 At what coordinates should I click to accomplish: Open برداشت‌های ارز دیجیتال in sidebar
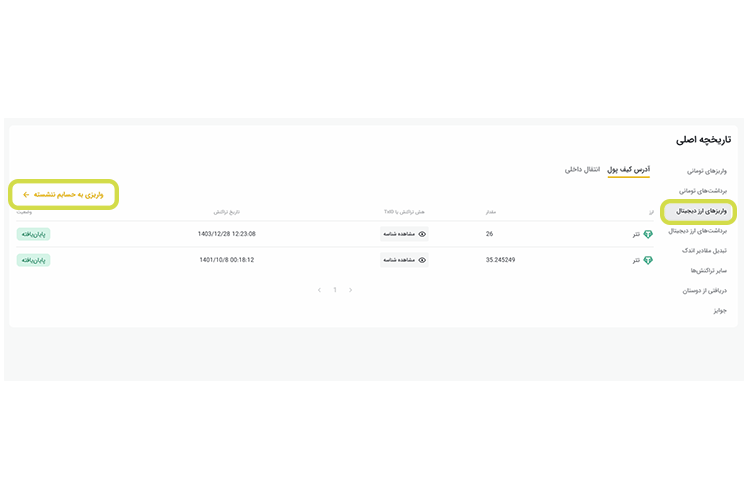click(698, 231)
